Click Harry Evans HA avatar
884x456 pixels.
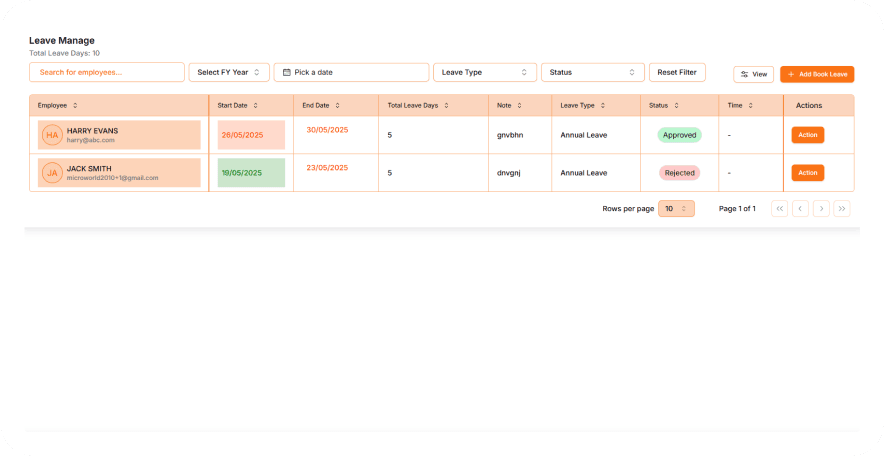click(52, 135)
